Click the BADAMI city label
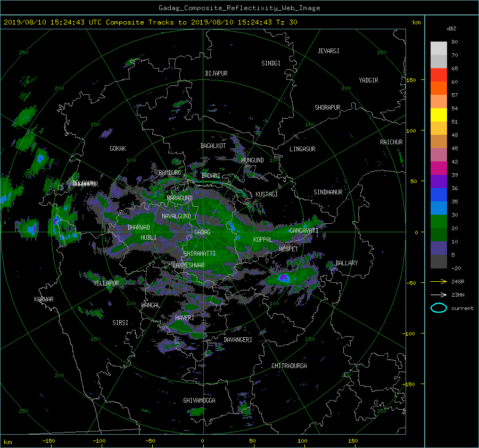The height and width of the screenshot is (448, 479). pos(211,176)
